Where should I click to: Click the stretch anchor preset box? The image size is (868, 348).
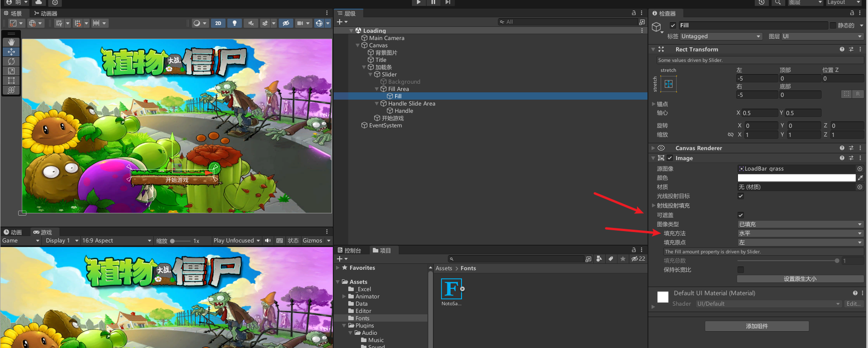[668, 84]
